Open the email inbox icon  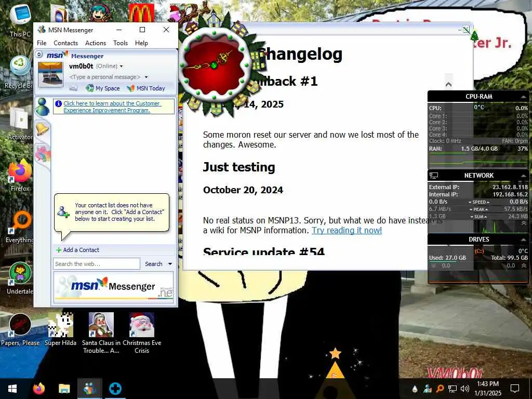pos(74,88)
